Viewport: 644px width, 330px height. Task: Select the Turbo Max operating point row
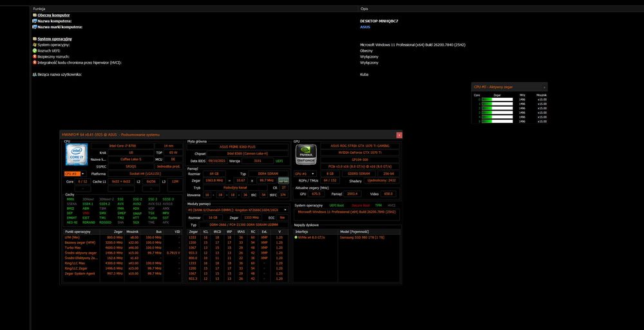(123, 248)
